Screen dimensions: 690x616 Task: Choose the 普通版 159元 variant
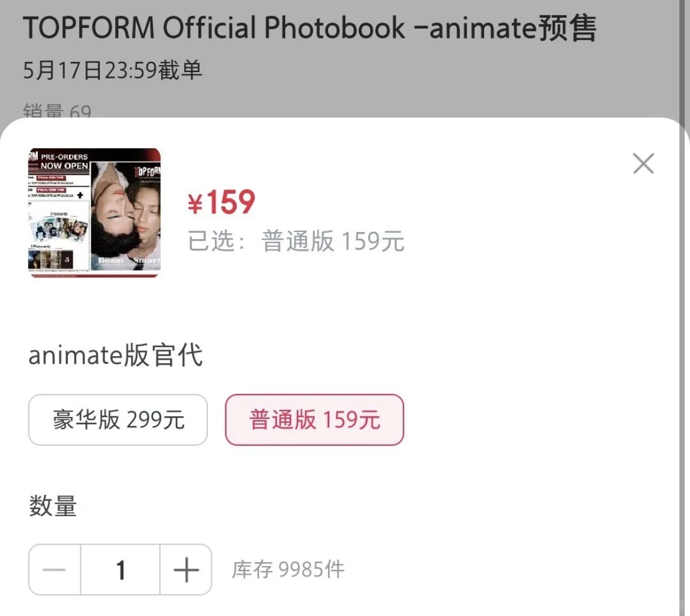pos(314,419)
